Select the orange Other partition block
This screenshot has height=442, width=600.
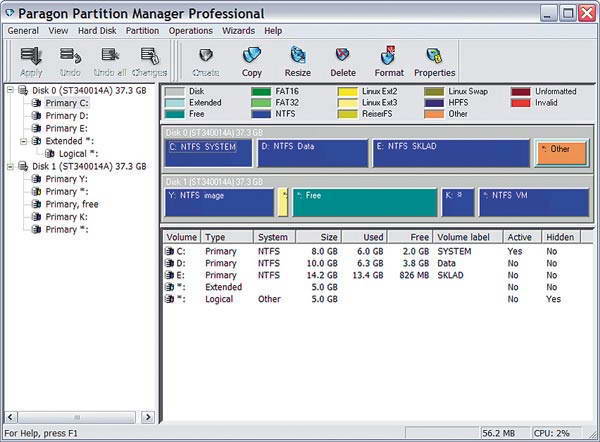(x=562, y=153)
